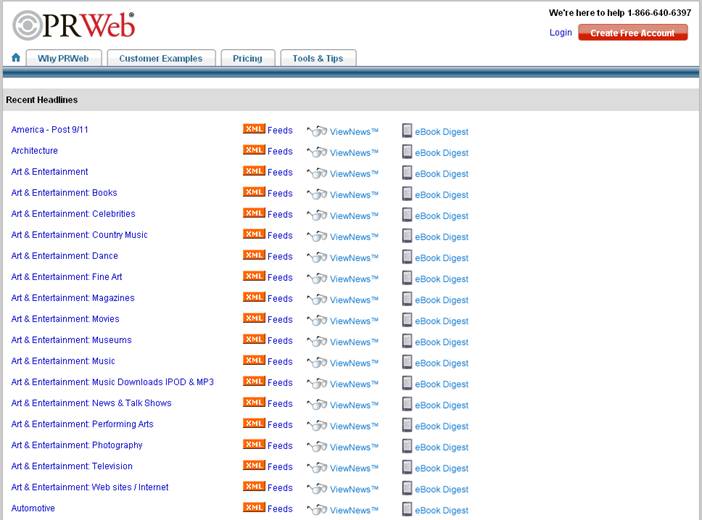Open the Customer Examples tab
Image resolution: width=702 pixels, height=520 pixels.
(x=161, y=58)
